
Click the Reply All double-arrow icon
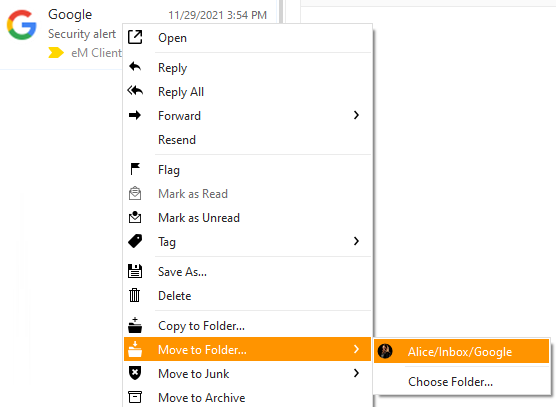[135, 91]
